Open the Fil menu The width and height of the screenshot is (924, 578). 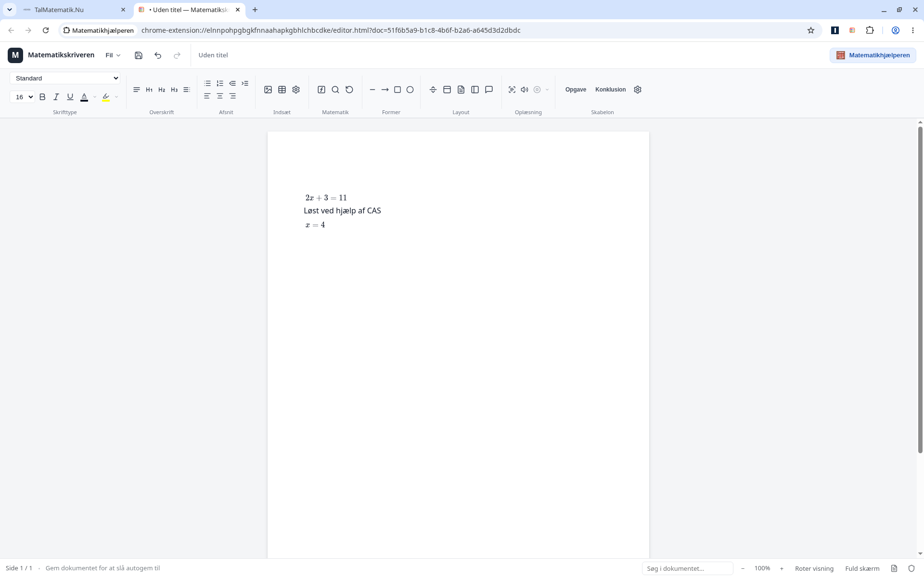113,55
